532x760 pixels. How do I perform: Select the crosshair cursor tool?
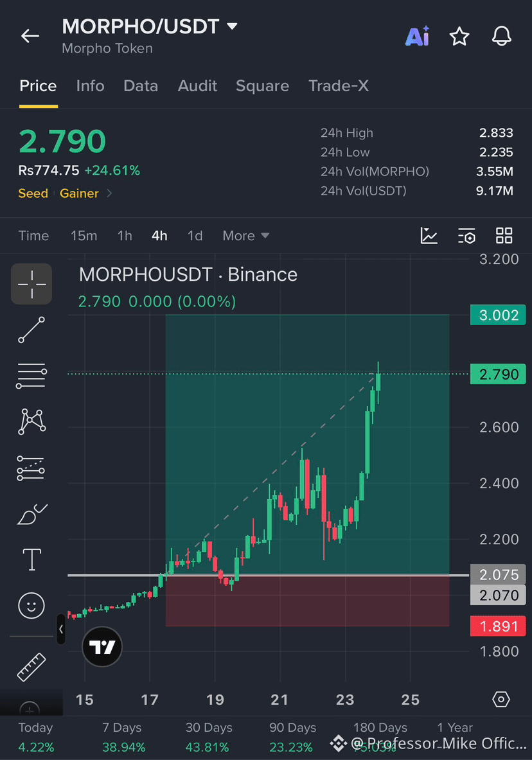(x=31, y=283)
